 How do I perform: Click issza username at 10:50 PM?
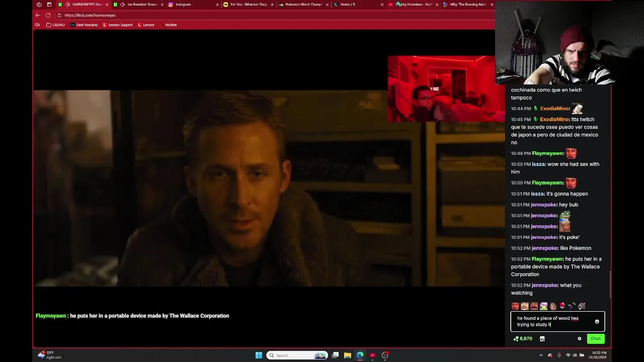(x=538, y=164)
